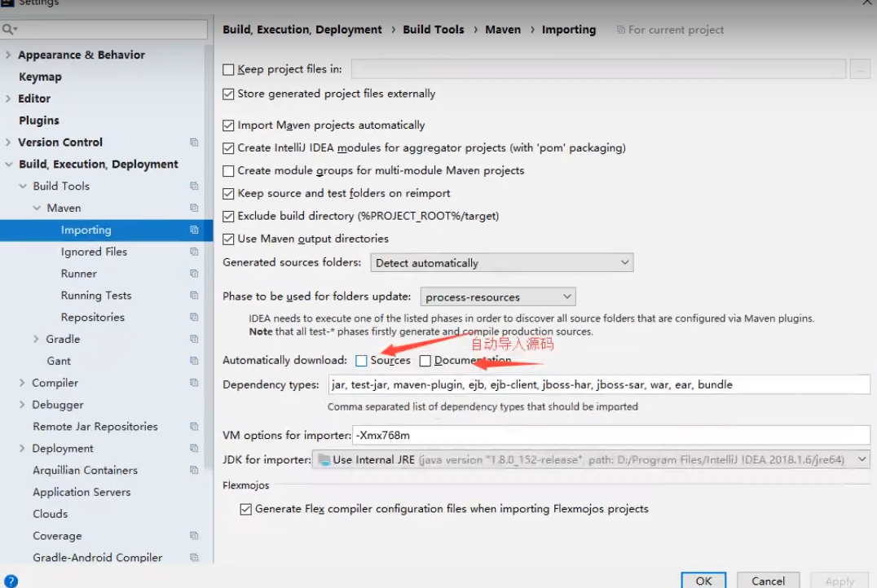Screen dimensions: 877x588
Task: Select Repositories under Maven
Action: pos(93,317)
